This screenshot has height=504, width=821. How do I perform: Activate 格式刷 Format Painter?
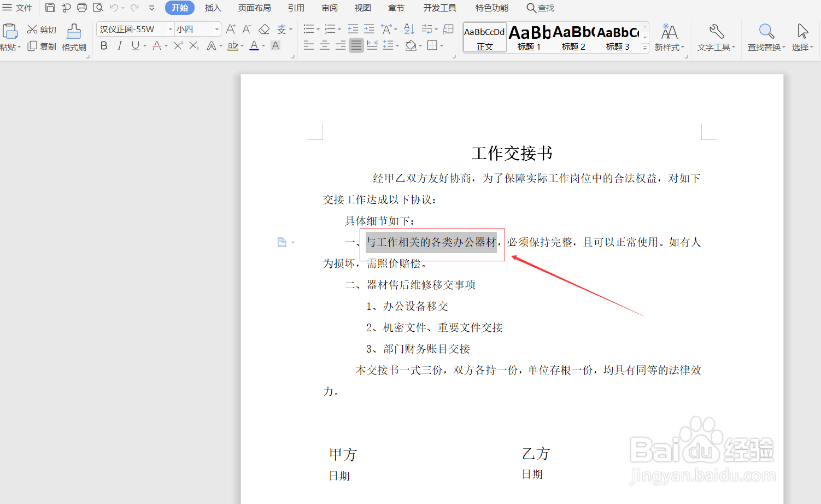[74, 37]
